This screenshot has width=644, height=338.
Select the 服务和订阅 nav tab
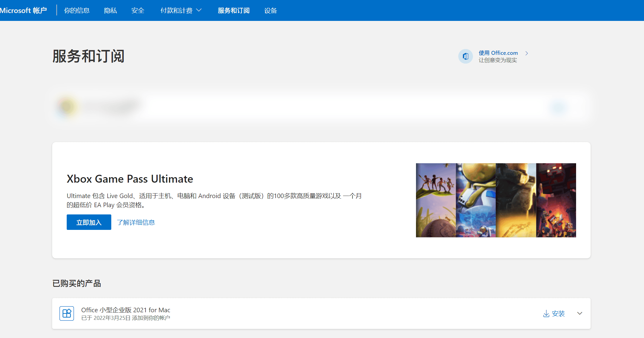coord(233,11)
